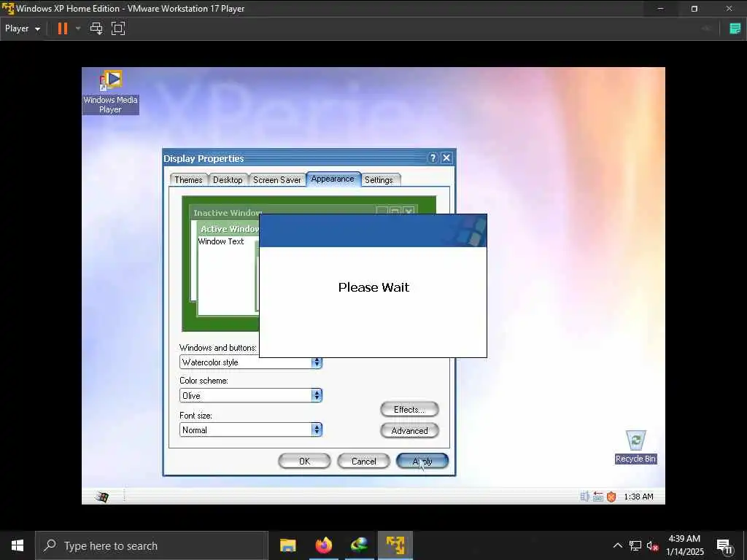Open Internet Download Manager taskbar icon

359,545
